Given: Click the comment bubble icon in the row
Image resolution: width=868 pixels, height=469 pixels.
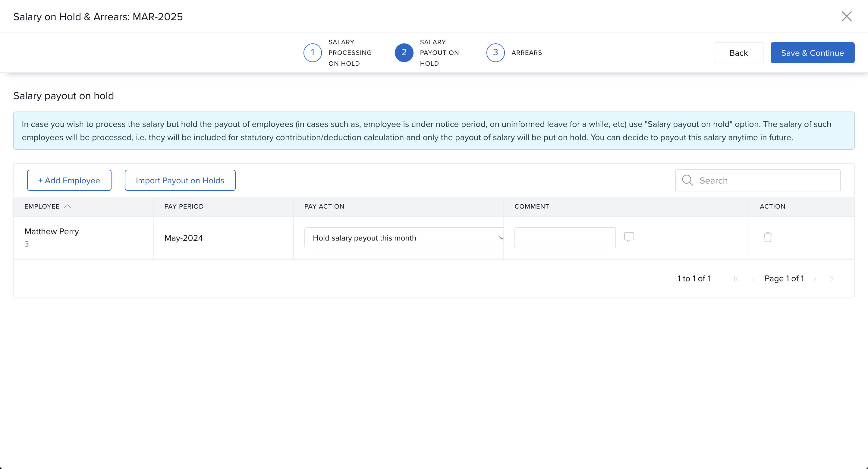Looking at the screenshot, I should click(629, 237).
